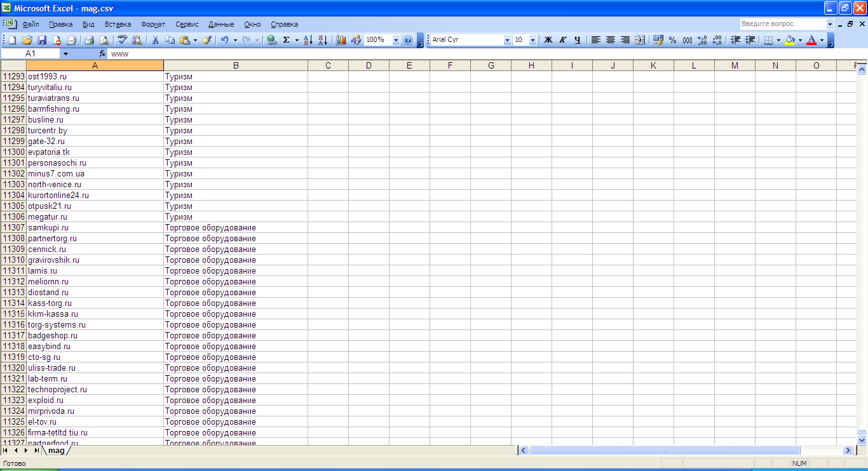
Task: Expand the Undo history arrow
Action: pyautogui.click(x=235, y=40)
